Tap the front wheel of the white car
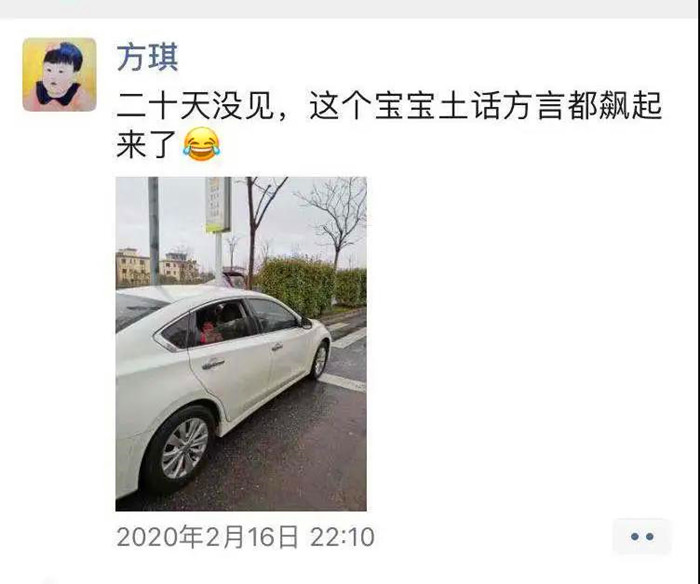 pyautogui.click(x=320, y=361)
